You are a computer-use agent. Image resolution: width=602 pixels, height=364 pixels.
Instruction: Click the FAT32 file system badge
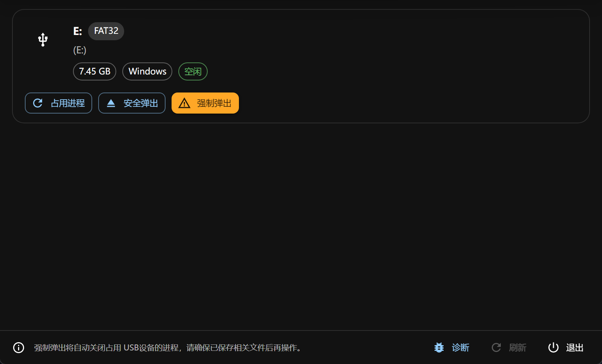pyautogui.click(x=106, y=31)
